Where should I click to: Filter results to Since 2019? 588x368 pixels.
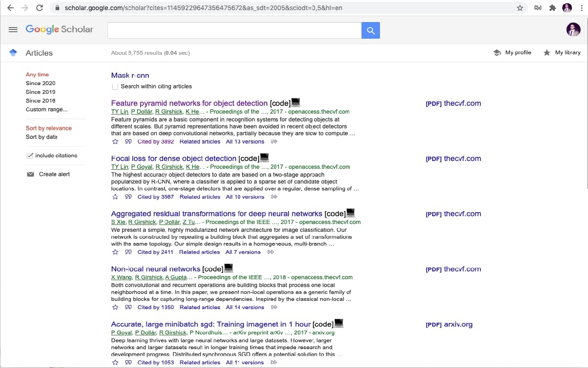(40, 92)
